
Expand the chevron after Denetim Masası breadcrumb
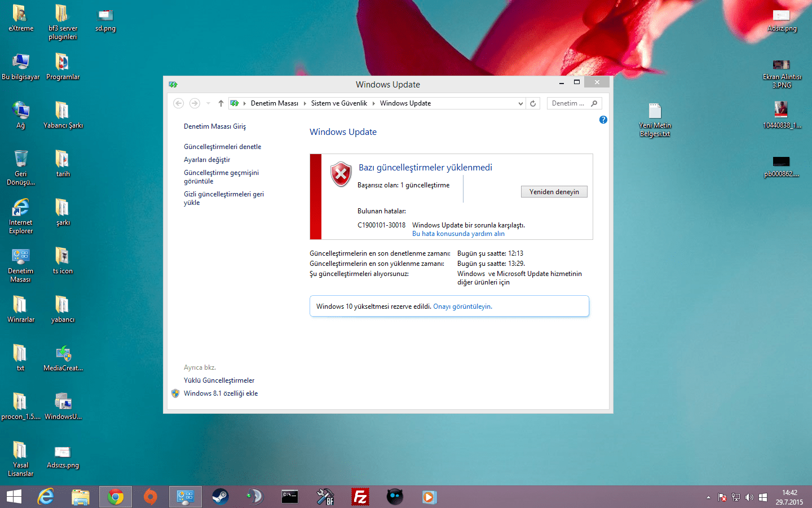click(305, 103)
